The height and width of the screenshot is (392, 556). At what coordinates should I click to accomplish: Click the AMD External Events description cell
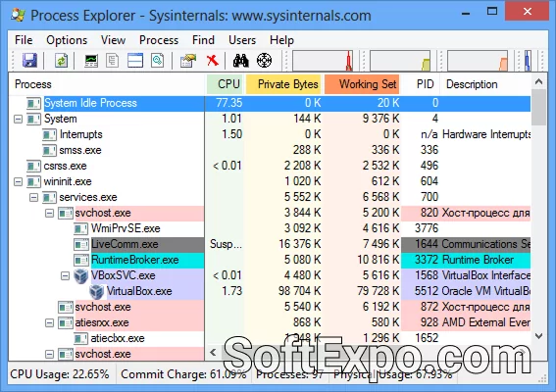coord(486,322)
